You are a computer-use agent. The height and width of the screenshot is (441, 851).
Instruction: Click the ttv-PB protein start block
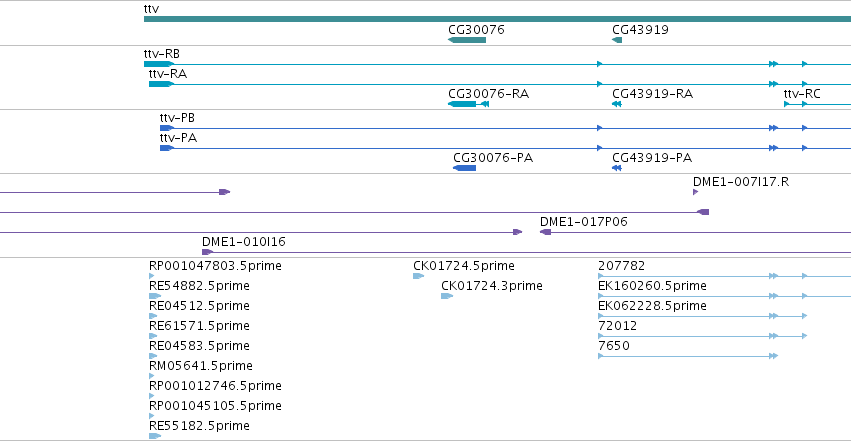tap(167, 128)
